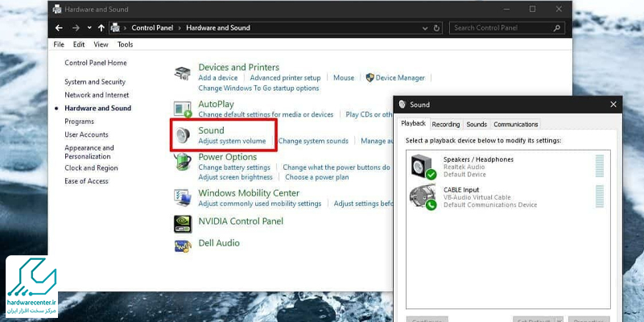Viewport: 644px width, 322px height.
Task: Open Device Manager link
Action: (x=400, y=77)
